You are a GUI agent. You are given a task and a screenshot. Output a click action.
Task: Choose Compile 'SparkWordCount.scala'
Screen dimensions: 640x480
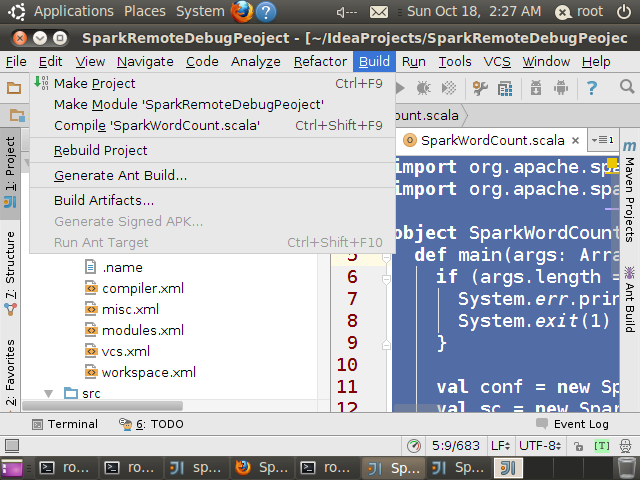pyautogui.click(x=212, y=126)
